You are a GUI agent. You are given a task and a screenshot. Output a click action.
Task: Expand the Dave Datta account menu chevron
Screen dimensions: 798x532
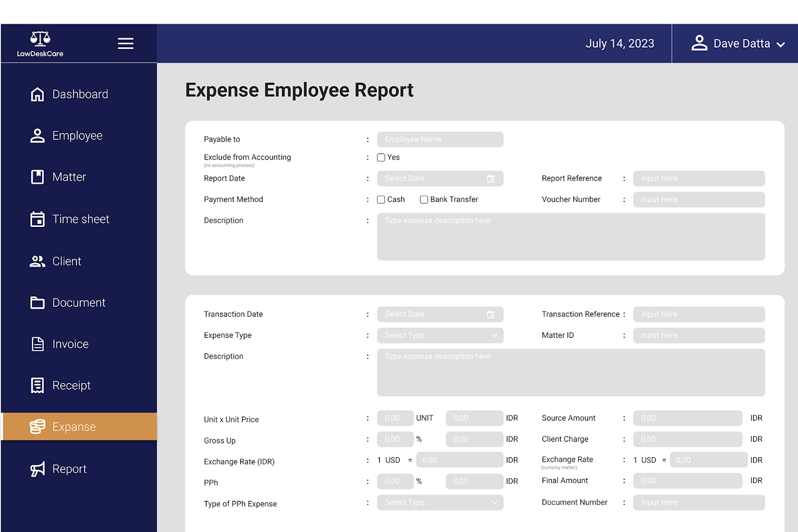click(x=780, y=44)
